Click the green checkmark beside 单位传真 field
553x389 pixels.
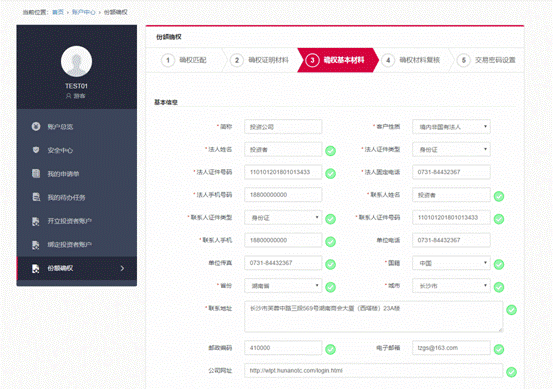[330, 264]
